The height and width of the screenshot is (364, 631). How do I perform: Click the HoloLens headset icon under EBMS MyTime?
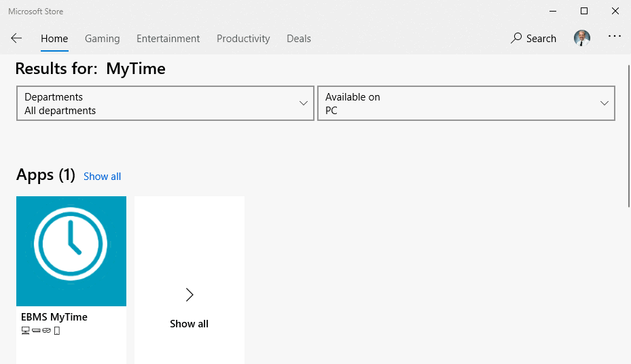pyautogui.click(x=47, y=331)
